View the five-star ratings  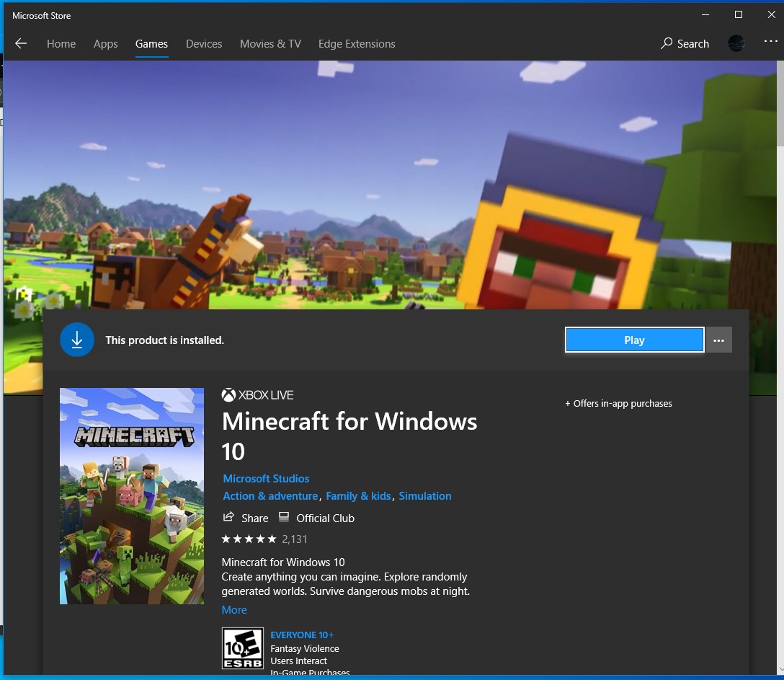pyautogui.click(x=249, y=539)
